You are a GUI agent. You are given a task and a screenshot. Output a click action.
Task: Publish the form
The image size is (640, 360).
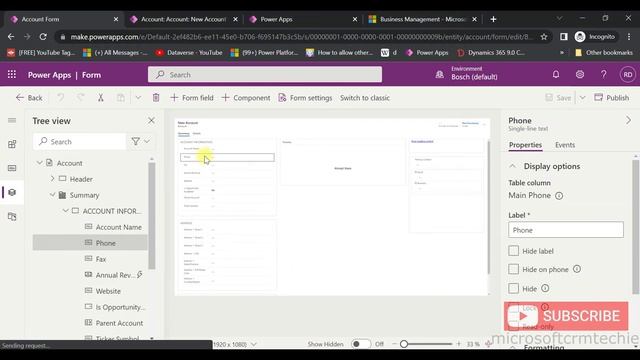(x=611, y=98)
